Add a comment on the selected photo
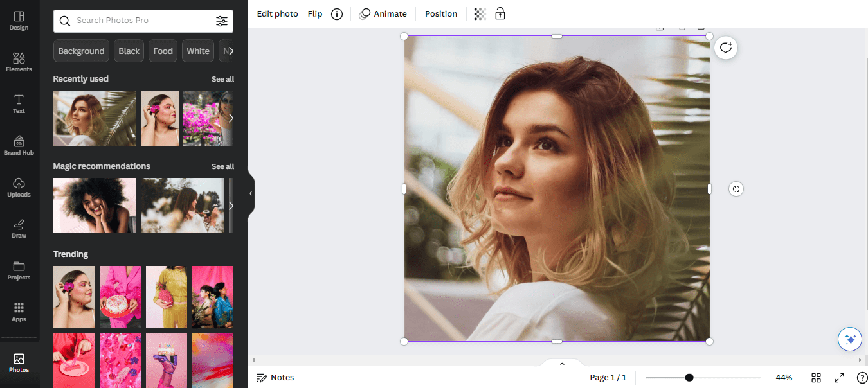Screen dimensions: 868x388 [x=725, y=48]
